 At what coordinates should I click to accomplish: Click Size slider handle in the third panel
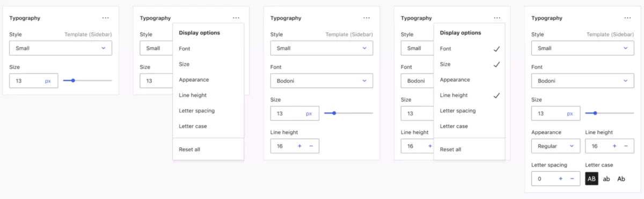tap(334, 113)
